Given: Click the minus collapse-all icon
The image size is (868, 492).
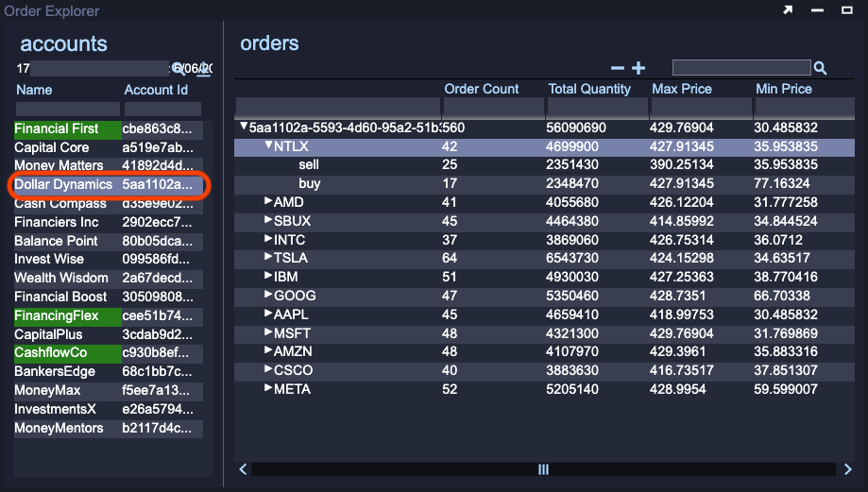Looking at the screenshot, I should [x=618, y=68].
